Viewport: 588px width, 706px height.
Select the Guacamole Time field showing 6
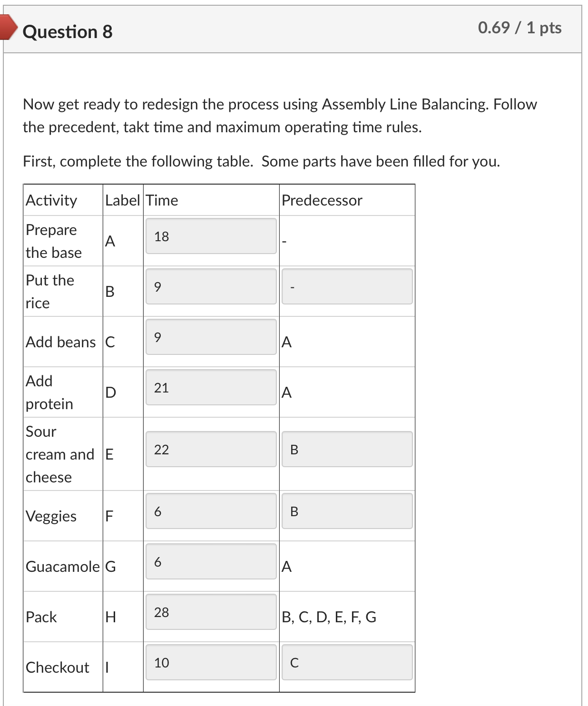pyautogui.click(x=211, y=561)
